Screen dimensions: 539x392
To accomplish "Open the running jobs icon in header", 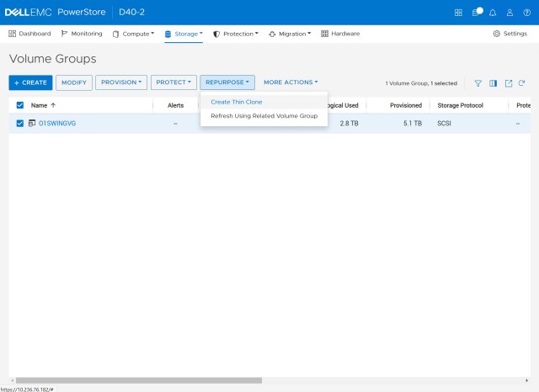I will (476, 13).
